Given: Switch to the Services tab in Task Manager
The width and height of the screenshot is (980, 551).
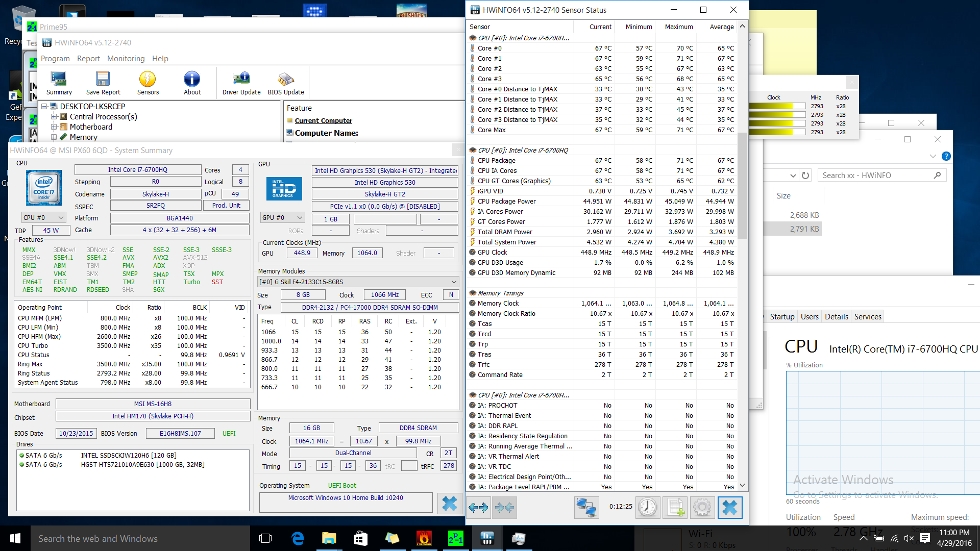Looking at the screenshot, I should coord(868,316).
